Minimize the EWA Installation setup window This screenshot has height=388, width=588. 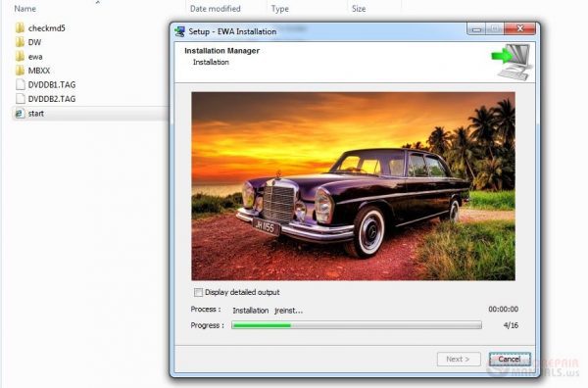point(476,29)
